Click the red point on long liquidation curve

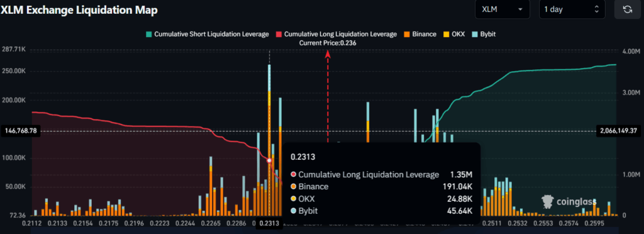point(269,160)
